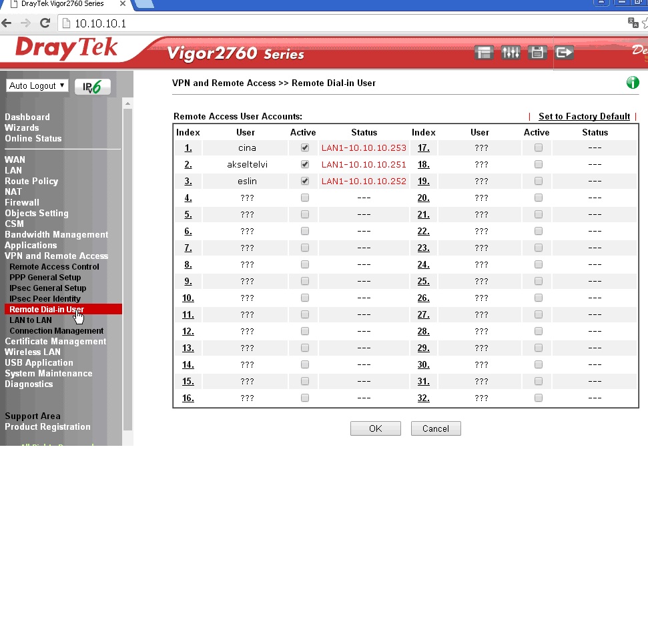Click the IPv6 button in sidebar

tap(92, 86)
